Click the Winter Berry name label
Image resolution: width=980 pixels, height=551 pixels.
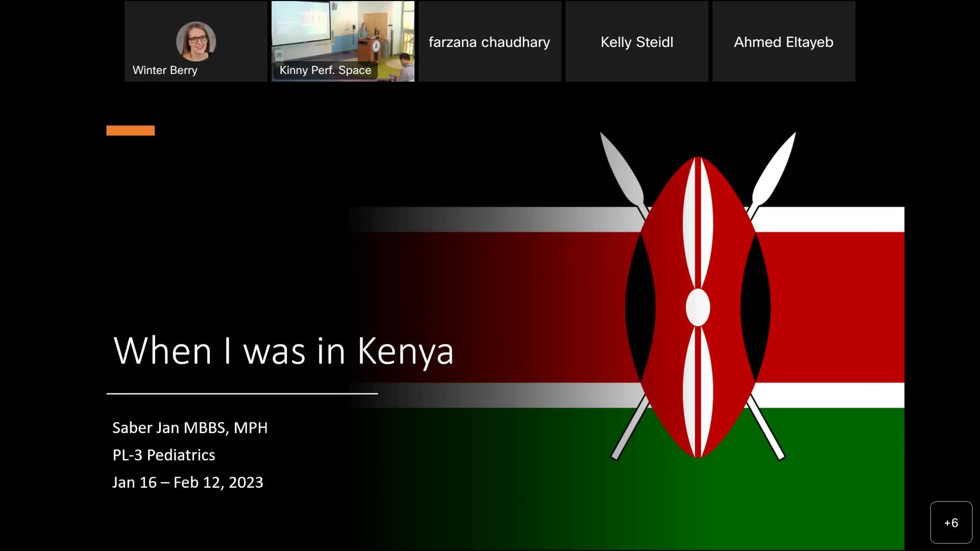[x=165, y=70]
